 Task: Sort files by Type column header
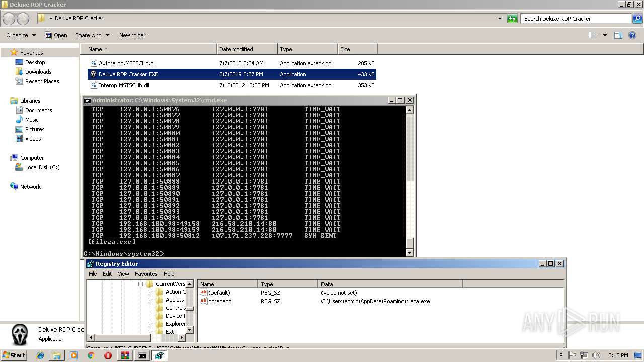pos(307,49)
